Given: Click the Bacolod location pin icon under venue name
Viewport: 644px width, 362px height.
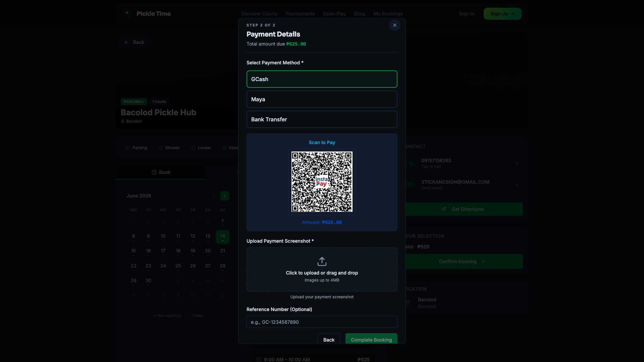Looking at the screenshot, I should point(123,121).
